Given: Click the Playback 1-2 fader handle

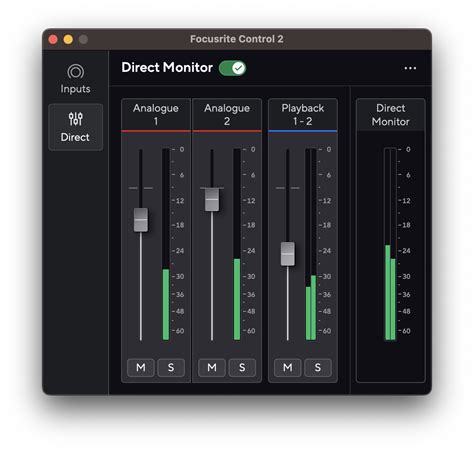Looking at the screenshot, I should 288,254.
